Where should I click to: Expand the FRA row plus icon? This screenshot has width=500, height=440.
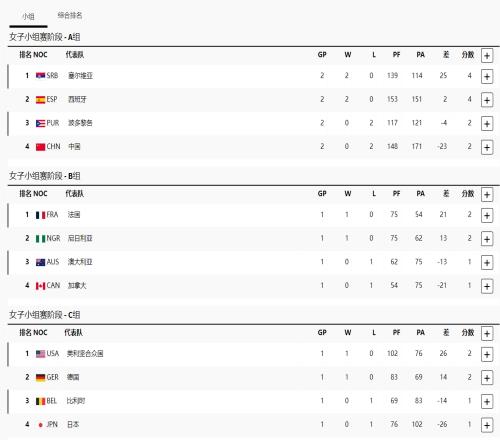(487, 215)
